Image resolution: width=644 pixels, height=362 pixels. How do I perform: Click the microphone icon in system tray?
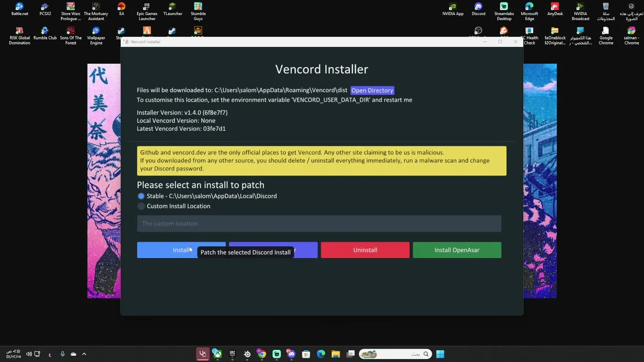click(62, 354)
